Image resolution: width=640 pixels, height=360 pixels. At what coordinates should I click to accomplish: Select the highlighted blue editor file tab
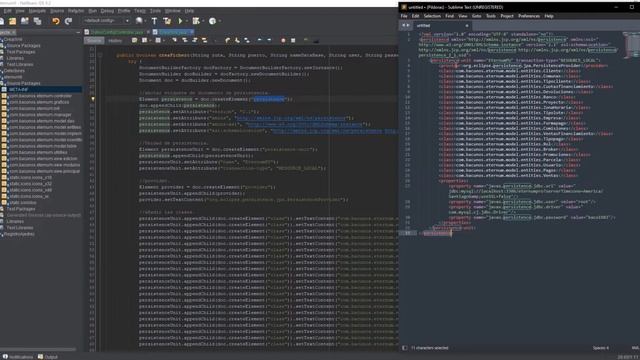(x=173, y=32)
